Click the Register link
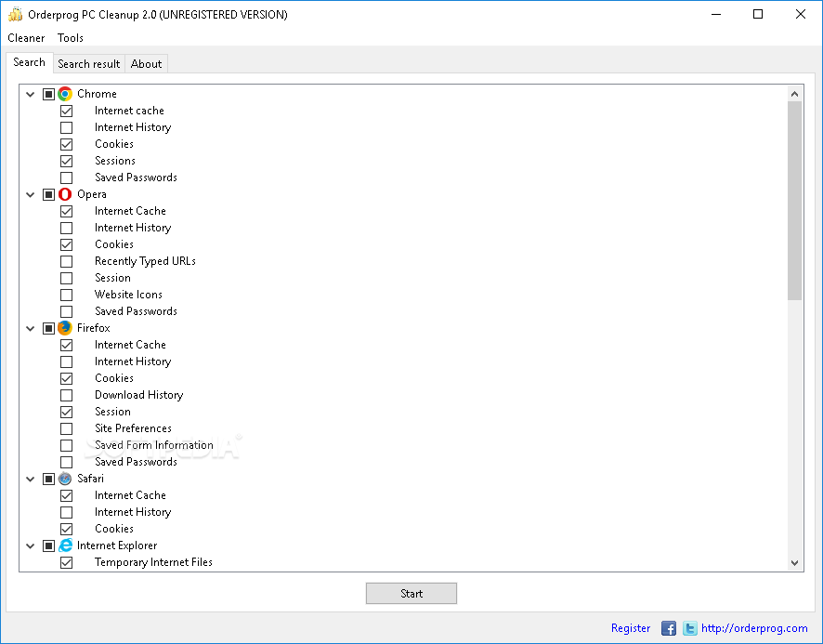The width and height of the screenshot is (823, 644). [x=631, y=628]
